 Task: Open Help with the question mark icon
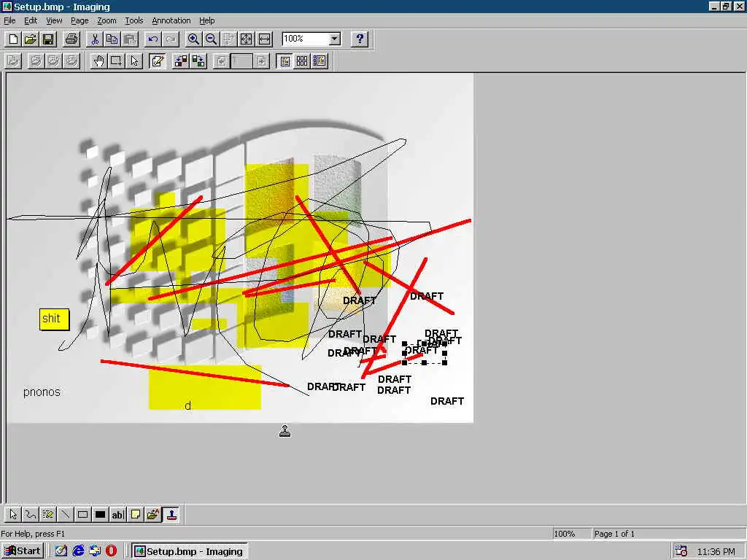[x=360, y=39]
